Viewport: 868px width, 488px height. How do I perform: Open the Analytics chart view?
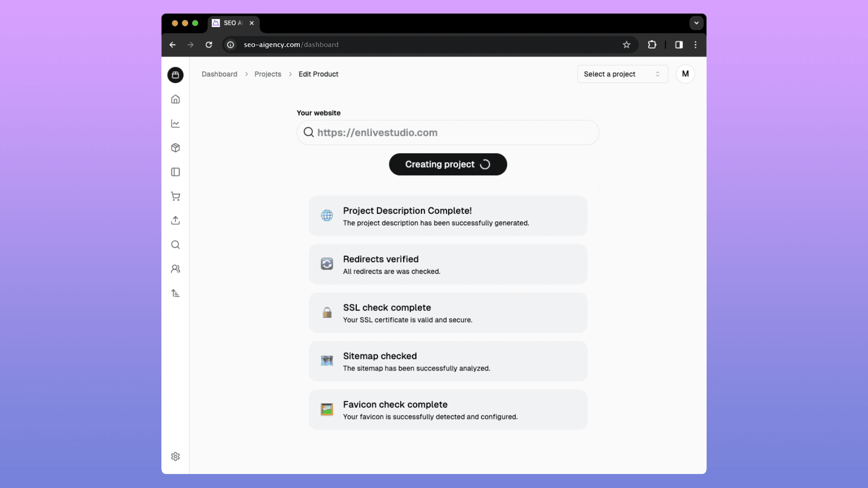click(175, 123)
